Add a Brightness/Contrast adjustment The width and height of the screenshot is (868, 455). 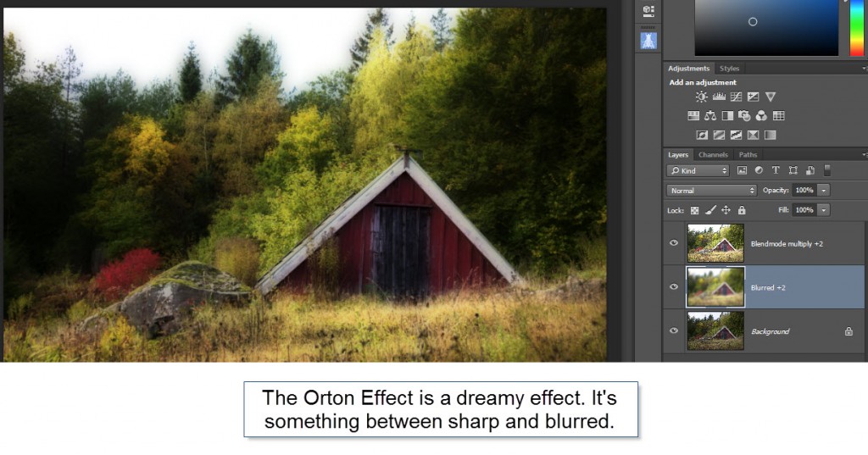pos(701,97)
